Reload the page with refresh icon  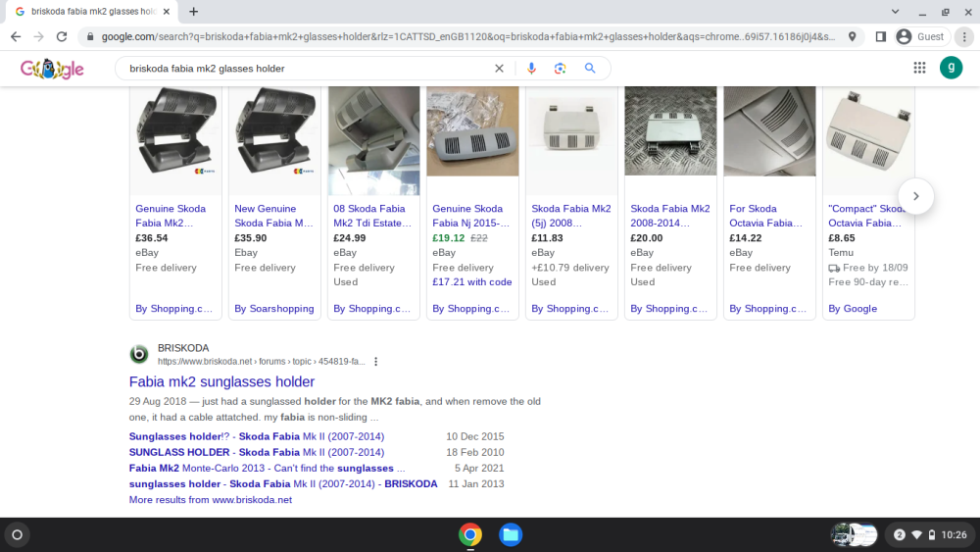point(61,37)
